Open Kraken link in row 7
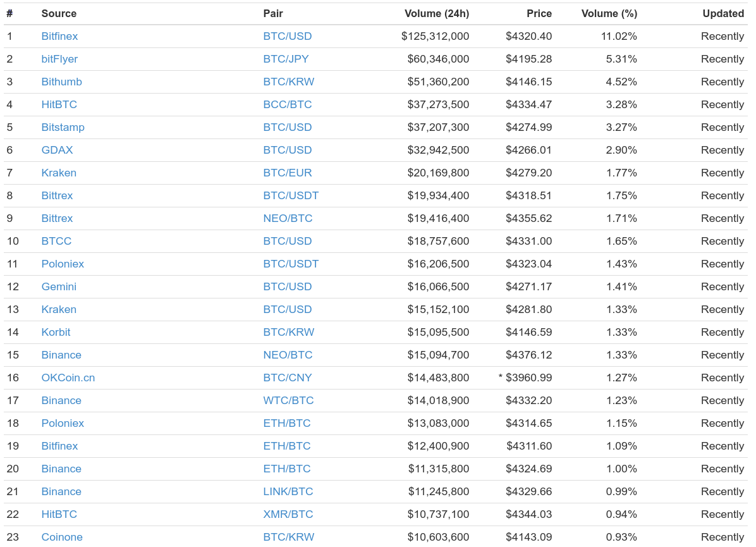This screenshot has height=547, width=756. pyautogui.click(x=59, y=173)
